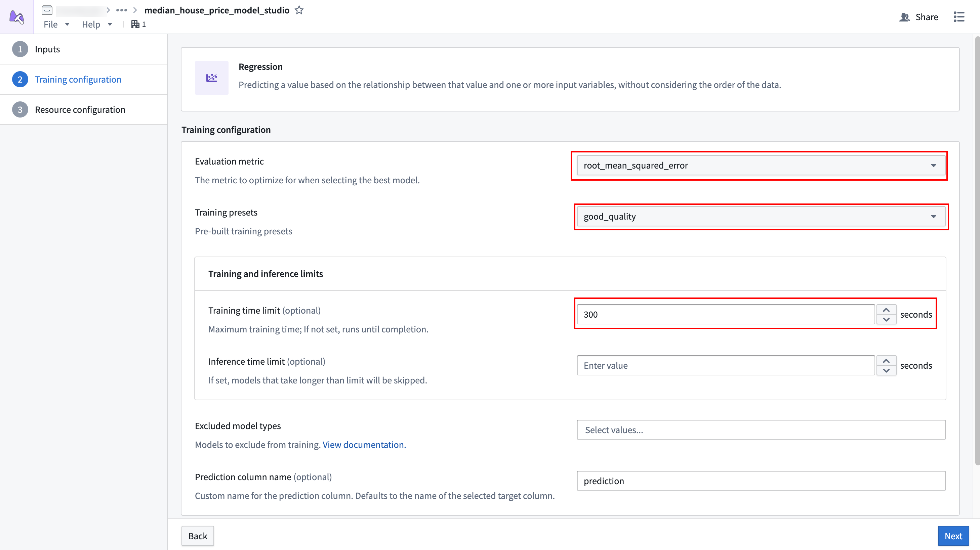Click the Regression chart icon
This screenshot has width=980, height=550.
[211, 78]
